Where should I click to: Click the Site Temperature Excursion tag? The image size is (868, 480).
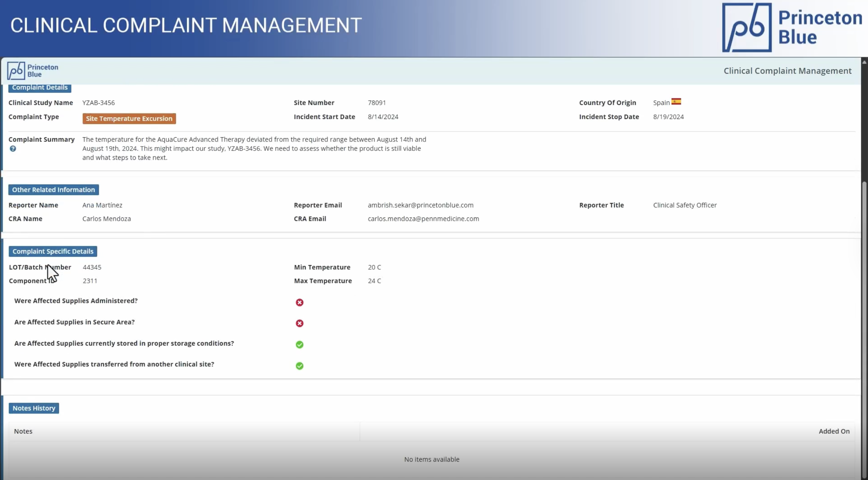(129, 119)
